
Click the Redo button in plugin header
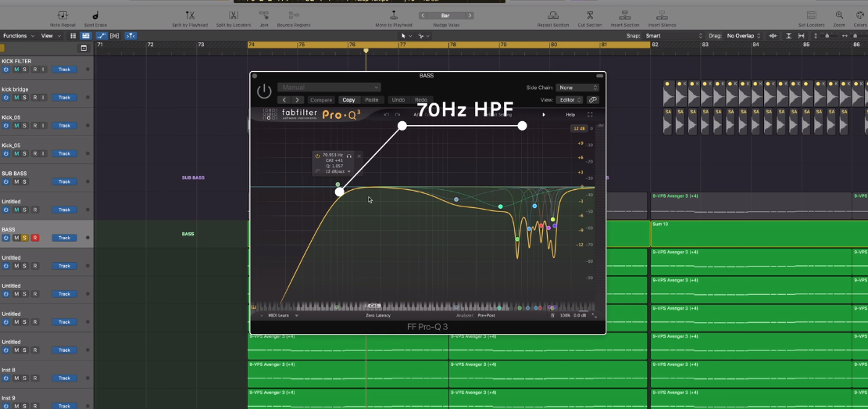click(x=421, y=100)
